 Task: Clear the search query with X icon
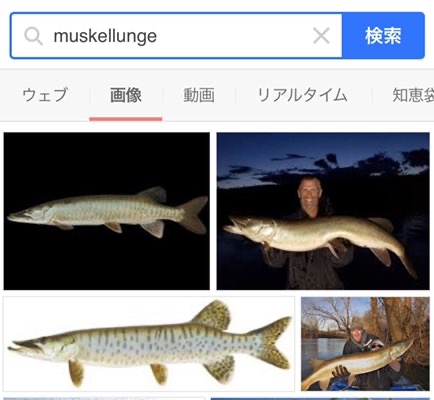coord(321,36)
